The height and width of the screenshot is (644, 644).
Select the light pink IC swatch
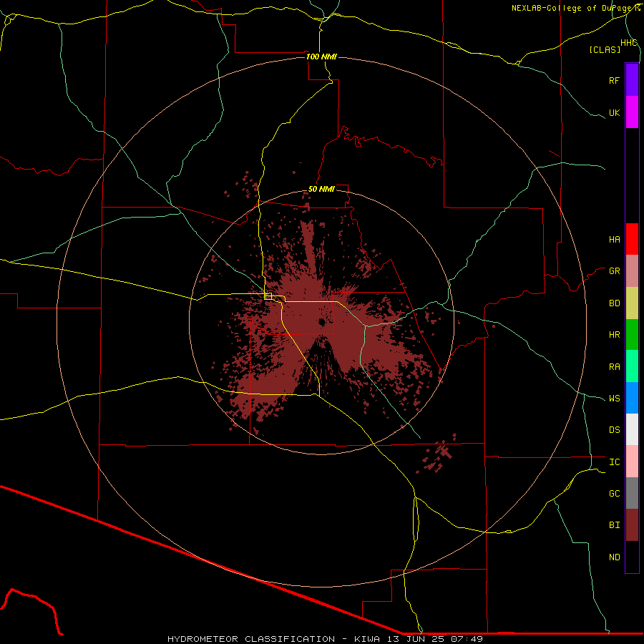point(632,462)
